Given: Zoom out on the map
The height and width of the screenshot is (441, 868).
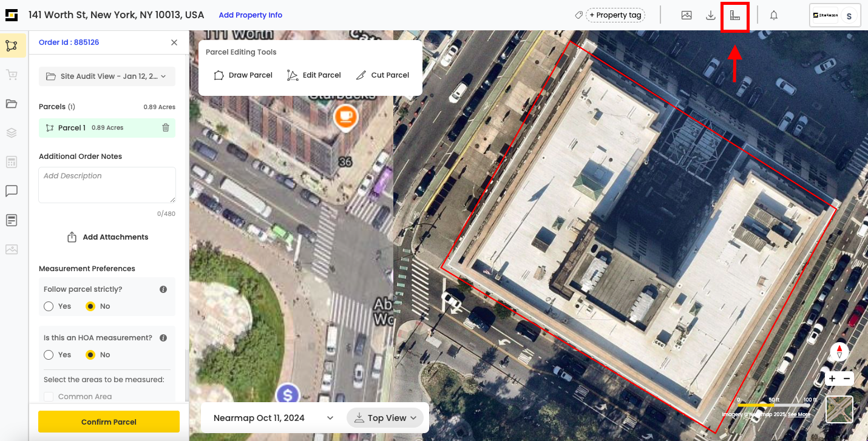Looking at the screenshot, I should click(x=847, y=379).
